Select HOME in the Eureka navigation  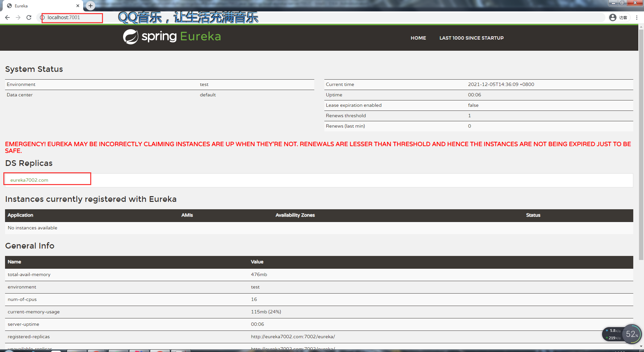[x=418, y=38]
